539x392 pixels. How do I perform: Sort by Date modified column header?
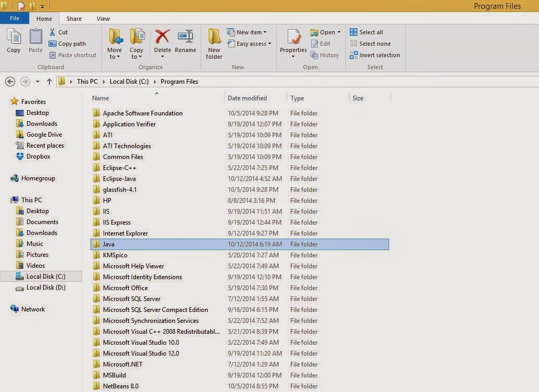coord(247,98)
